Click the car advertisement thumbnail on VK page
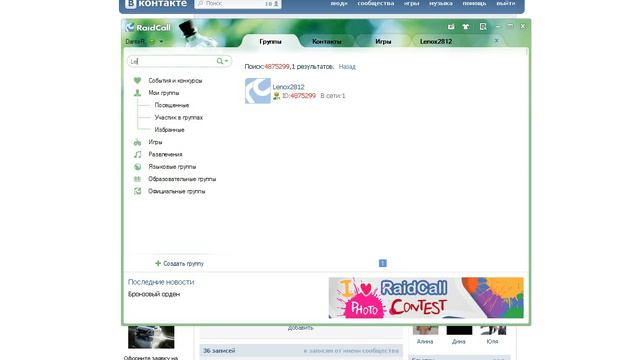Screen dimensions: 640x360 click(151, 337)
